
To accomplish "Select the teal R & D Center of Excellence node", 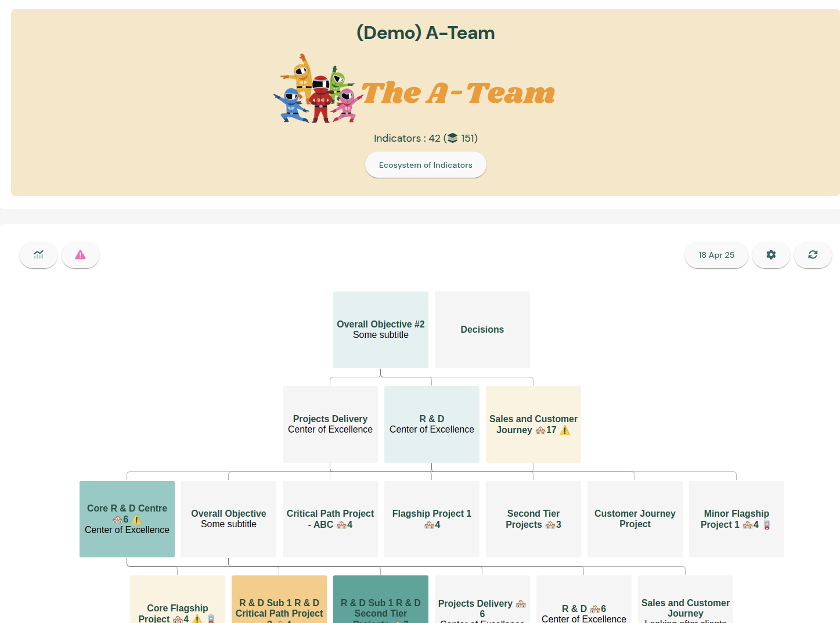I will (x=432, y=424).
